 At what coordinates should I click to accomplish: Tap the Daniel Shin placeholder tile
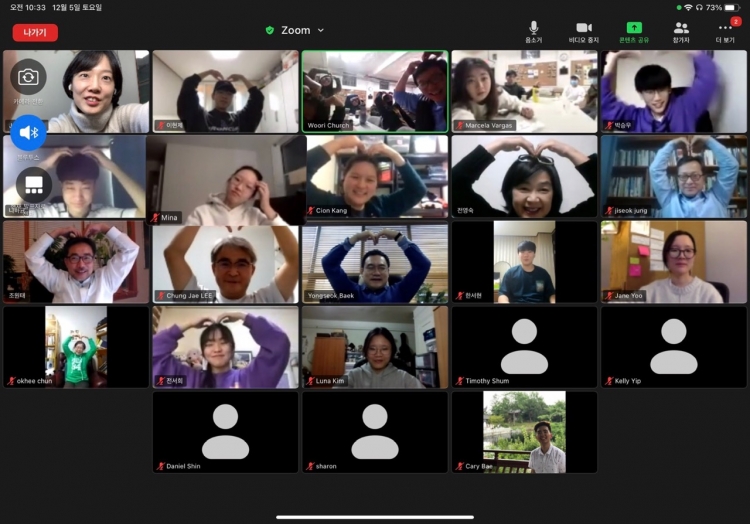coord(225,431)
